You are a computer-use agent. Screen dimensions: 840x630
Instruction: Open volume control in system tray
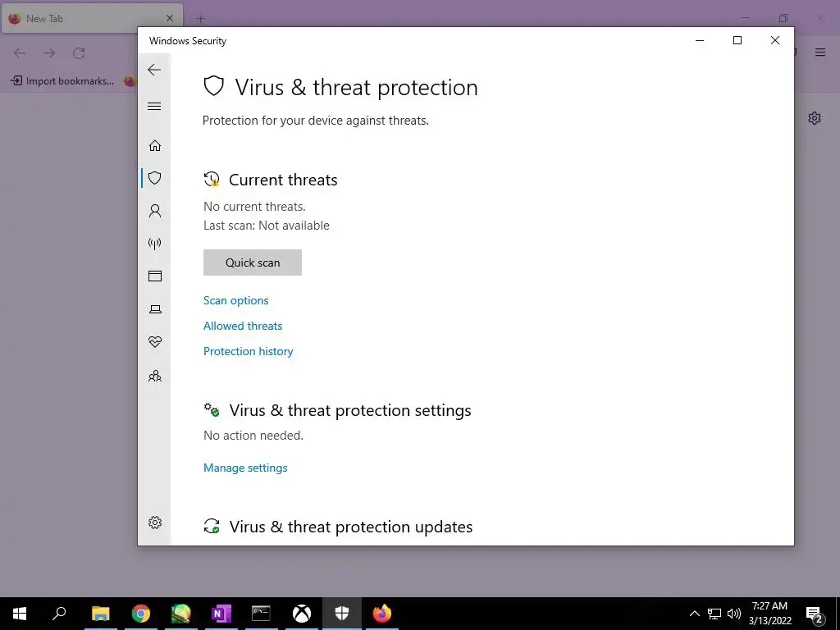pyautogui.click(x=734, y=614)
